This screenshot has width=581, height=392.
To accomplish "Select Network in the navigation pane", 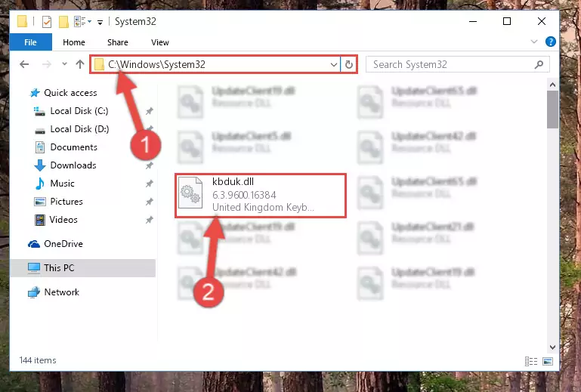I will click(x=61, y=292).
